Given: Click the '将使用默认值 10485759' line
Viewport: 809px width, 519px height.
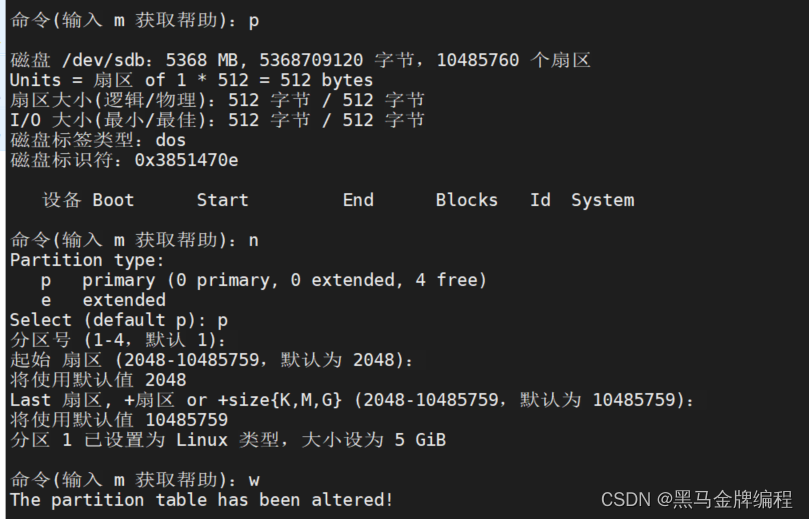Looking at the screenshot, I should (x=119, y=420).
